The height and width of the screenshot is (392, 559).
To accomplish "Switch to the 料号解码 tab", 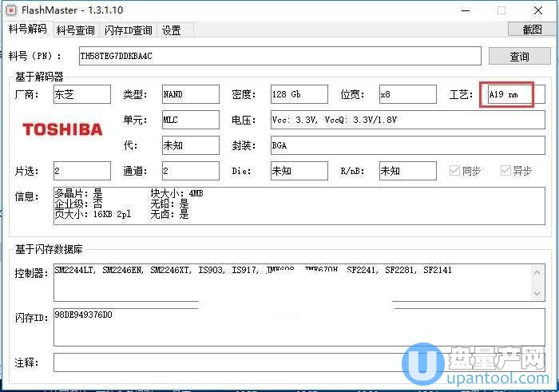I will click(27, 30).
